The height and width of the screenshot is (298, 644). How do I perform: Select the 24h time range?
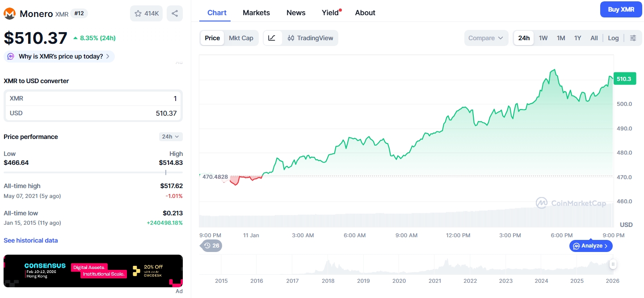[524, 38]
